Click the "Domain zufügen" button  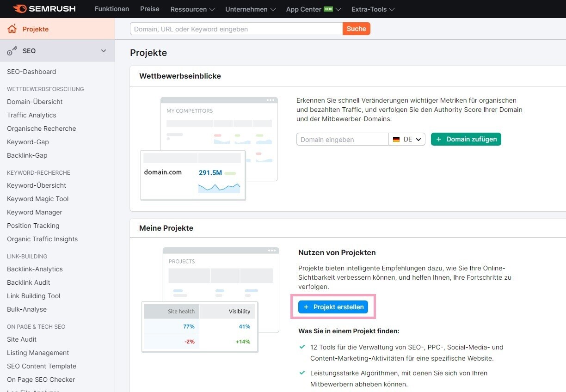[466, 139]
